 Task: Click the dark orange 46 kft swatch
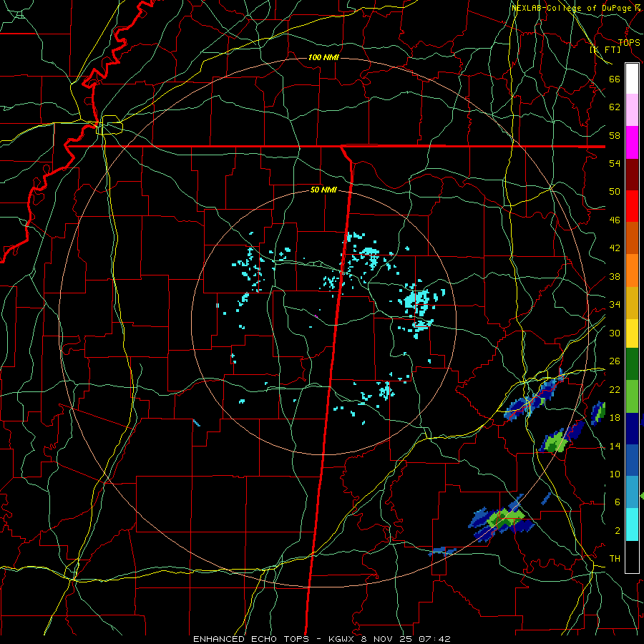(632, 238)
